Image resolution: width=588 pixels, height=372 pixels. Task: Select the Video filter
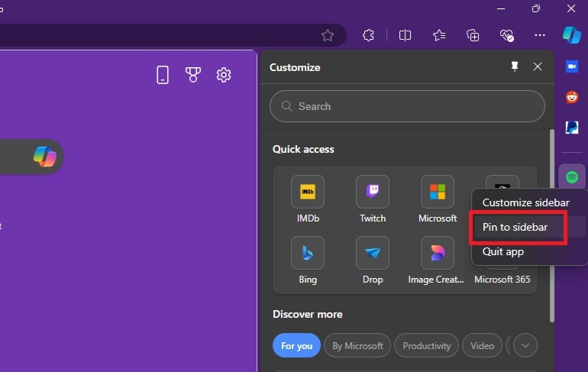coord(482,345)
